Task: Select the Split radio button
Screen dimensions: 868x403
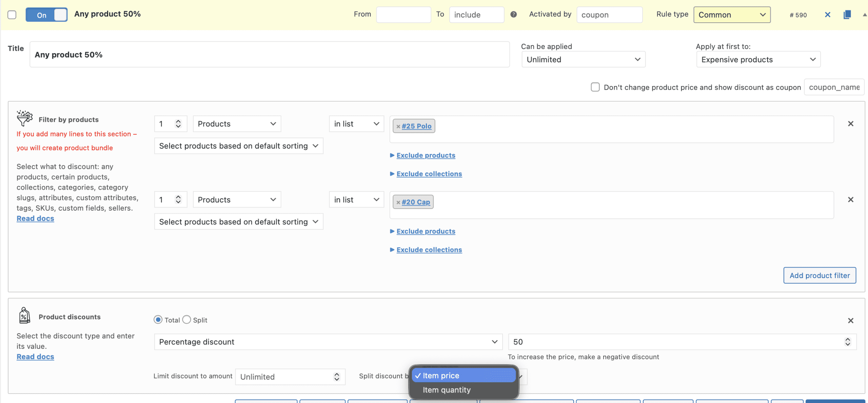Action: pos(187,320)
